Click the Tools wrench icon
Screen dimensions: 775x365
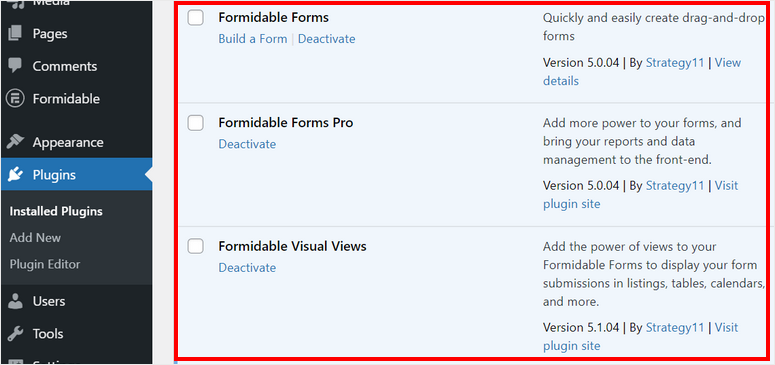(15, 333)
